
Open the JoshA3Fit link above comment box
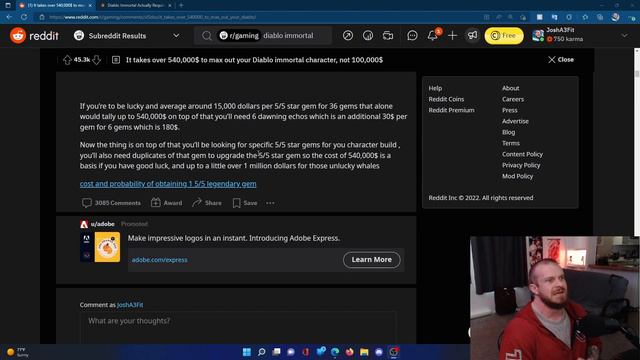130,305
